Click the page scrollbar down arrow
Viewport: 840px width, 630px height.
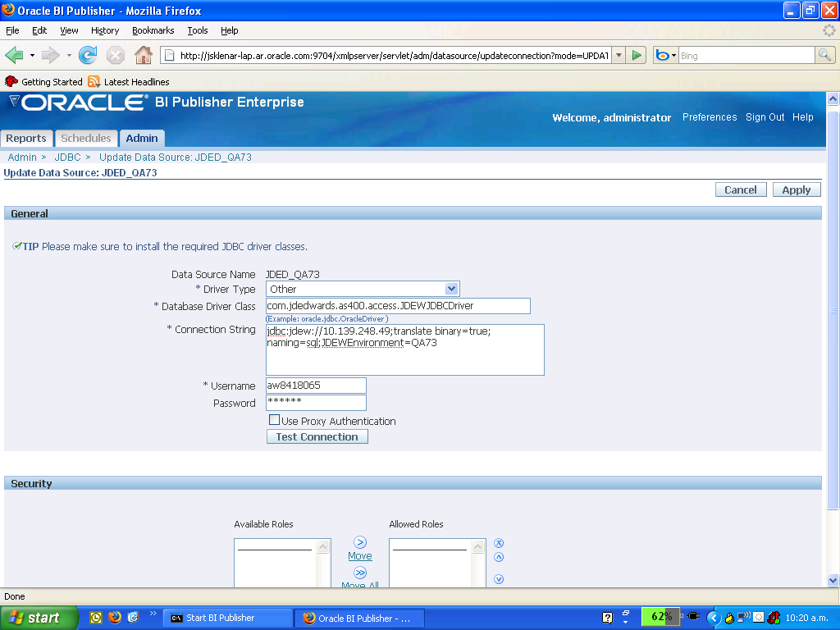(833, 580)
